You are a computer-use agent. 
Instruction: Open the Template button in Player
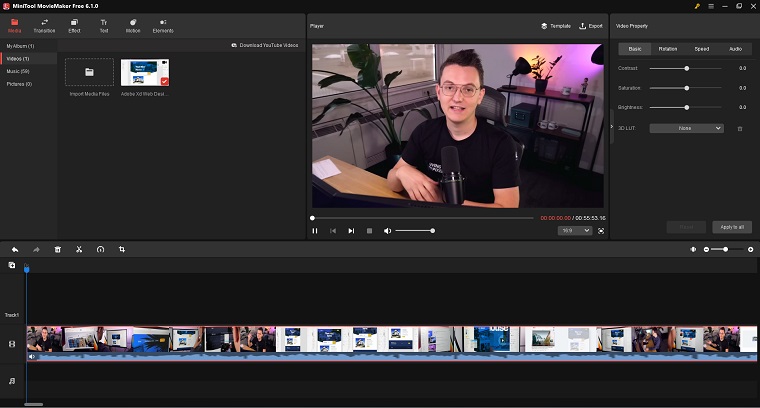(556, 26)
